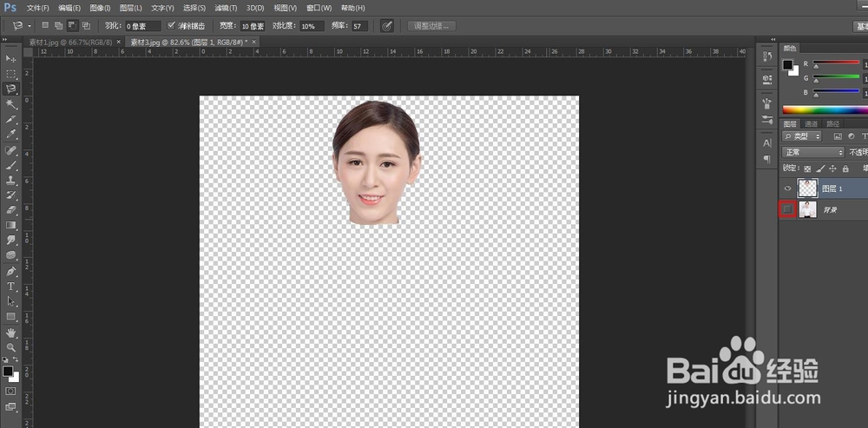Click the pen pressure icon in options bar
Screen dimensions: 868x428
click(387, 25)
